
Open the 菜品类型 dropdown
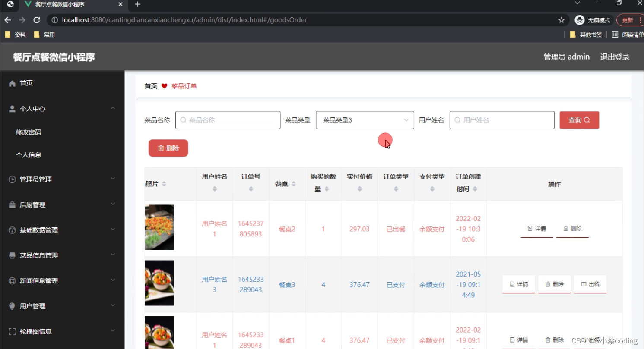coord(365,120)
